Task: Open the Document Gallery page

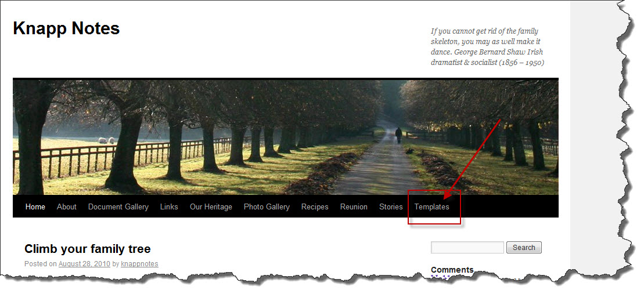Action: pos(118,207)
